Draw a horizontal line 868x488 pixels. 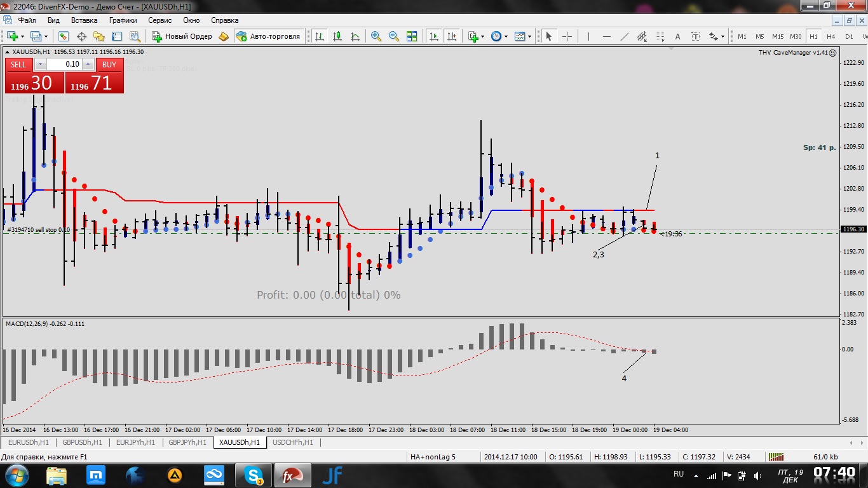(606, 36)
